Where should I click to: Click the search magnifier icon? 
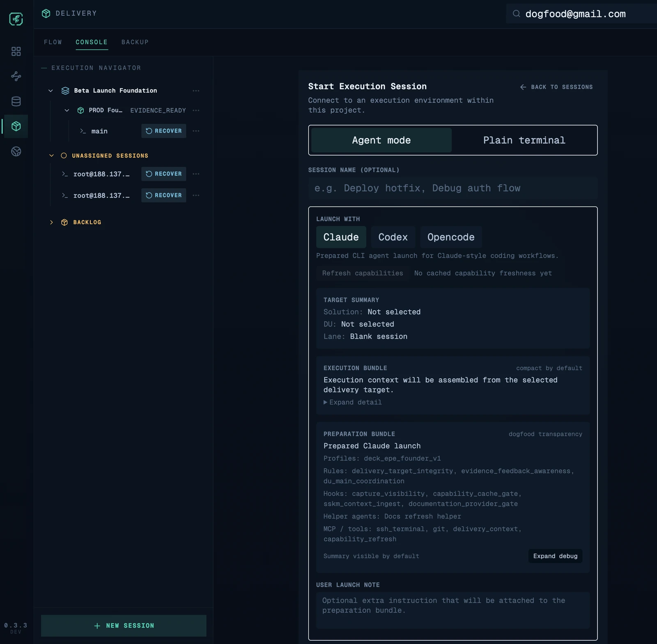click(516, 14)
